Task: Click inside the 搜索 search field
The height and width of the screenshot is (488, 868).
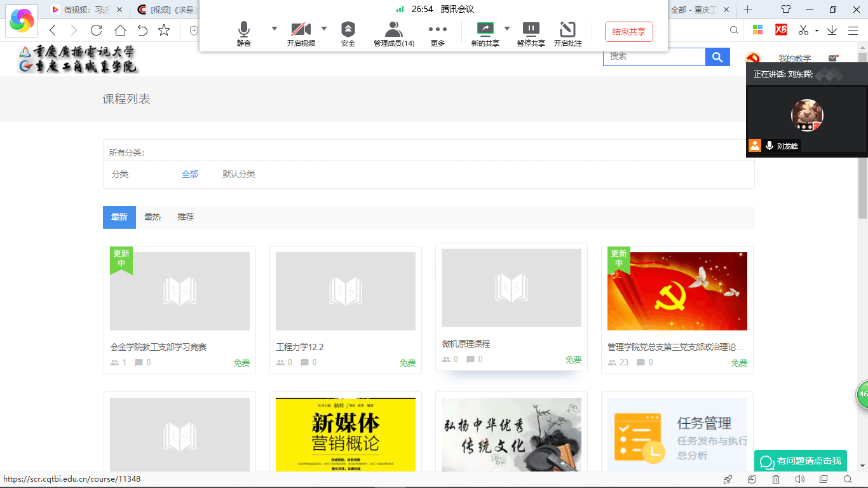Action: (x=654, y=57)
